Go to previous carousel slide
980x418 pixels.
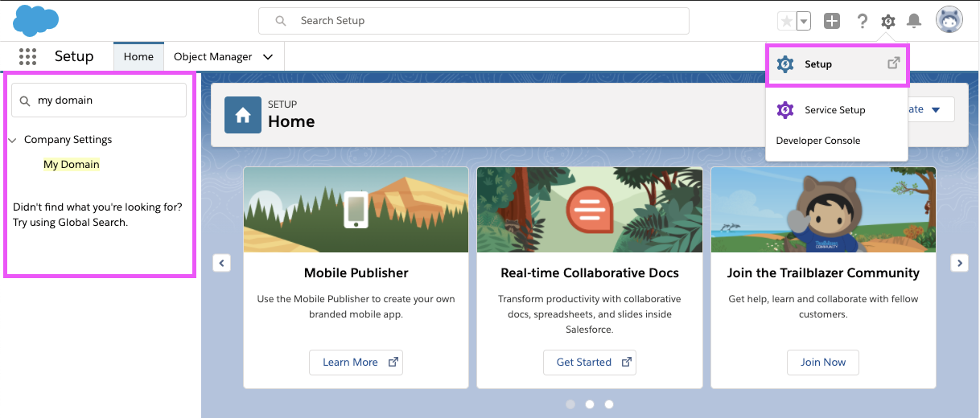[x=222, y=263]
